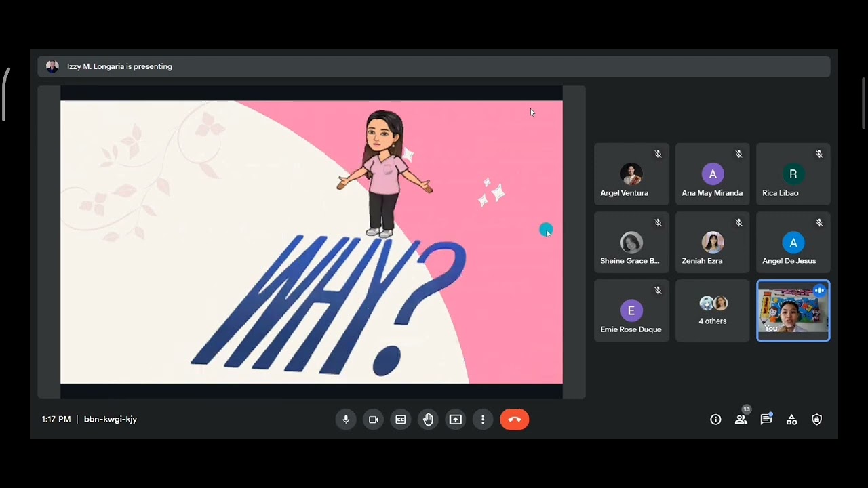Screen dimensions: 868x488
Task: Click muted mic icon on Argel Ventura
Action: coord(658,154)
